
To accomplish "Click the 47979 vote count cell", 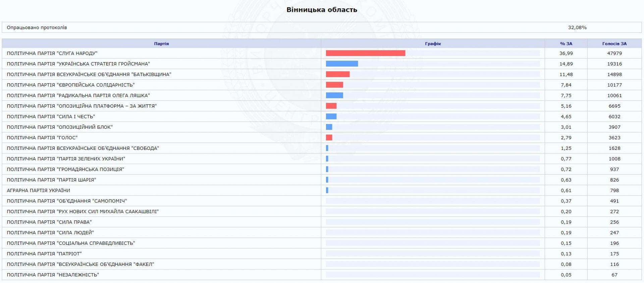I will [614, 53].
